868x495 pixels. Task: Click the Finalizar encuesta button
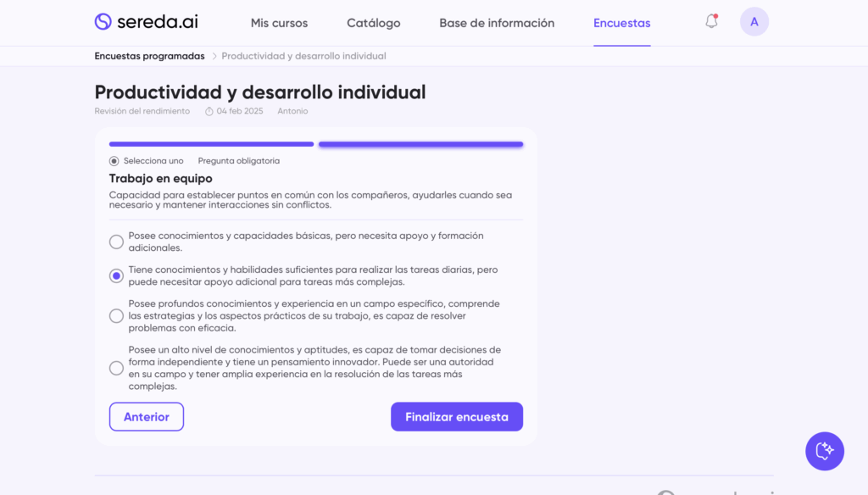456,417
